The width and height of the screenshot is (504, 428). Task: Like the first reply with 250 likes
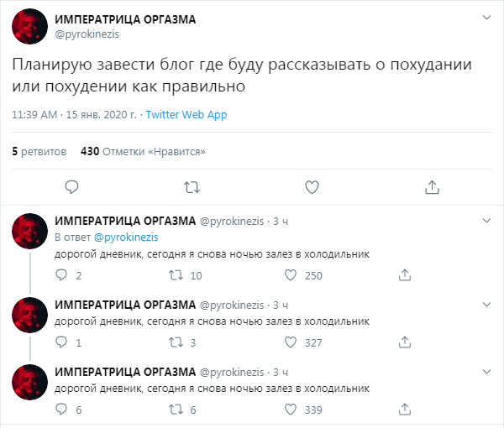click(291, 275)
